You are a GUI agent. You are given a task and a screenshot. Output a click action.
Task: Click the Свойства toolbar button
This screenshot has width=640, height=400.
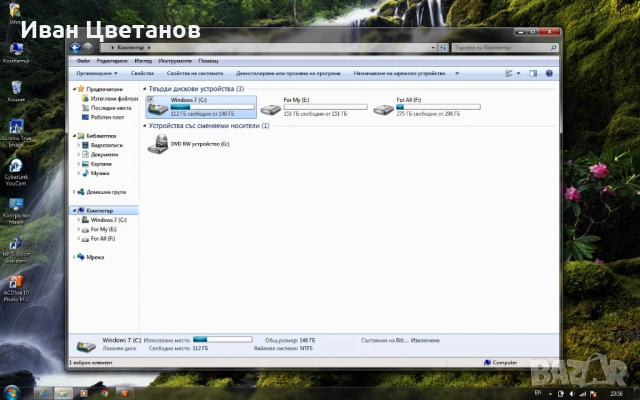click(x=142, y=73)
